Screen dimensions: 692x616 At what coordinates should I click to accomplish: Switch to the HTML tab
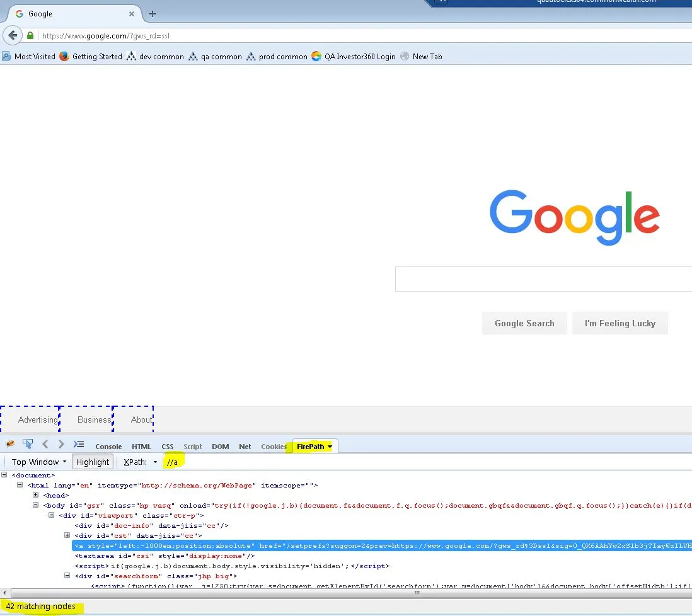click(141, 447)
